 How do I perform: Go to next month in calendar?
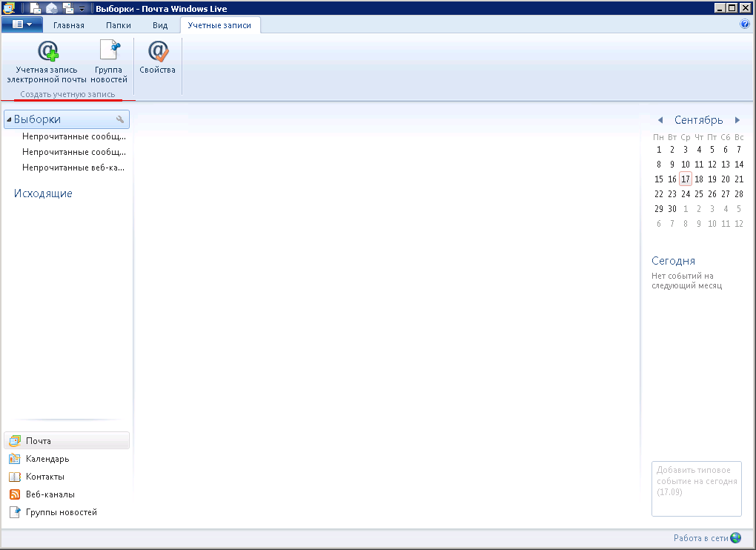point(737,120)
